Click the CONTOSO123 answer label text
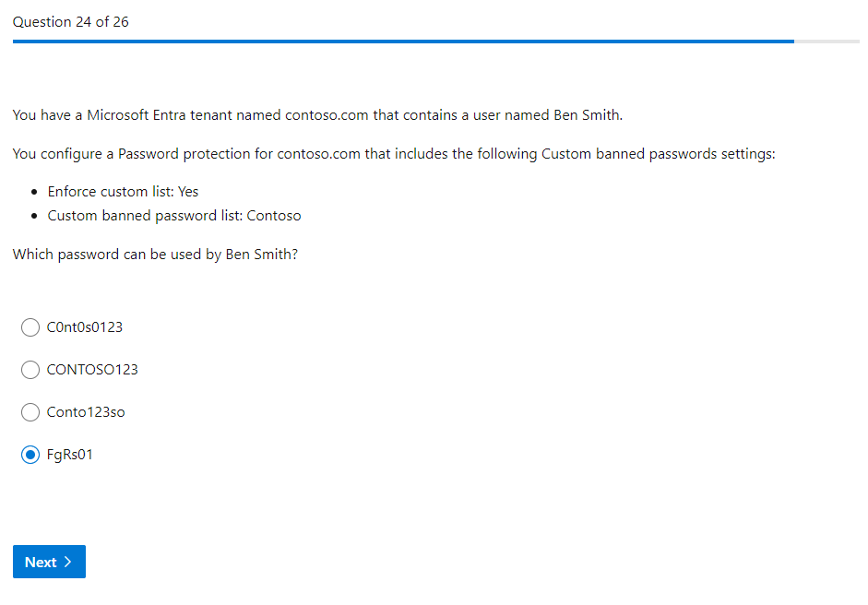 pyautogui.click(x=92, y=370)
